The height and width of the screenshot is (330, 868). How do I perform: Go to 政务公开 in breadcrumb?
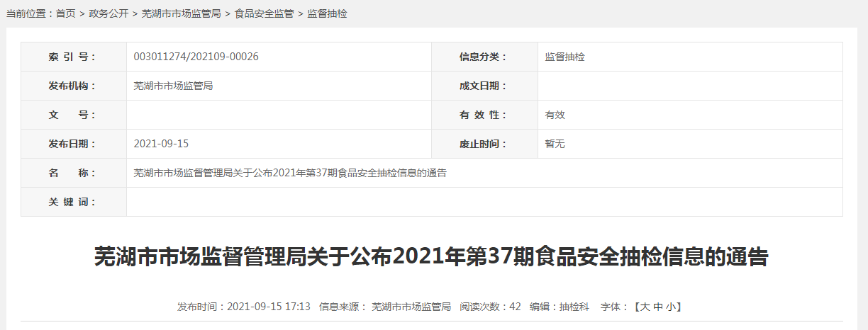(108, 13)
